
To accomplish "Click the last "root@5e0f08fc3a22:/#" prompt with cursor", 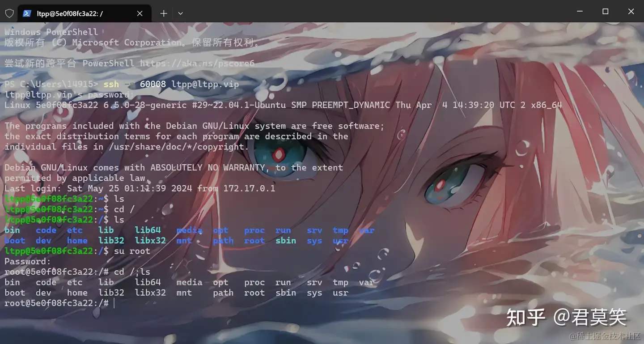I will [x=57, y=303].
